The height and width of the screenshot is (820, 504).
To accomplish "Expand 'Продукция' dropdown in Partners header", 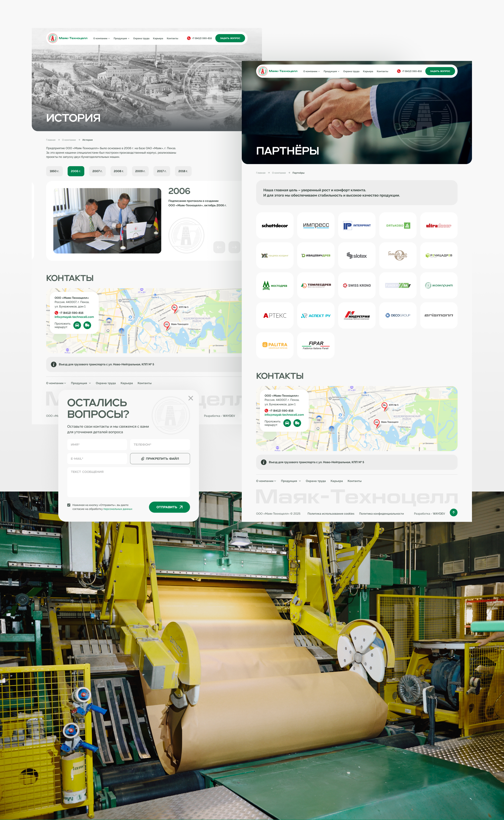I will click(331, 71).
